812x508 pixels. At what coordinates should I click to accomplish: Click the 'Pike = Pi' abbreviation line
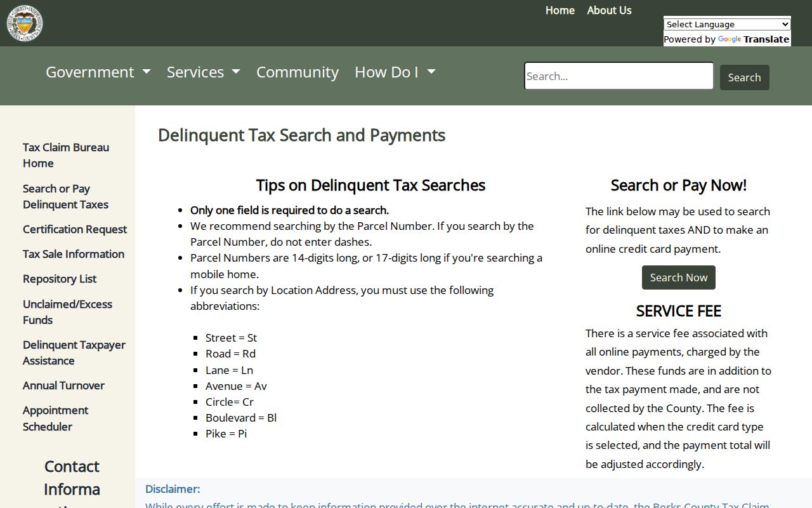[226, 434]
